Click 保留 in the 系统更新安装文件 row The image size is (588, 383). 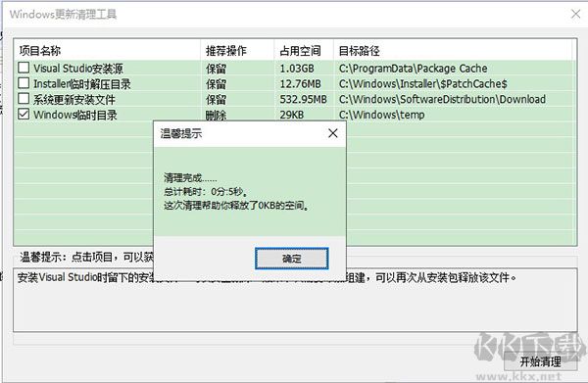(216, 99)
